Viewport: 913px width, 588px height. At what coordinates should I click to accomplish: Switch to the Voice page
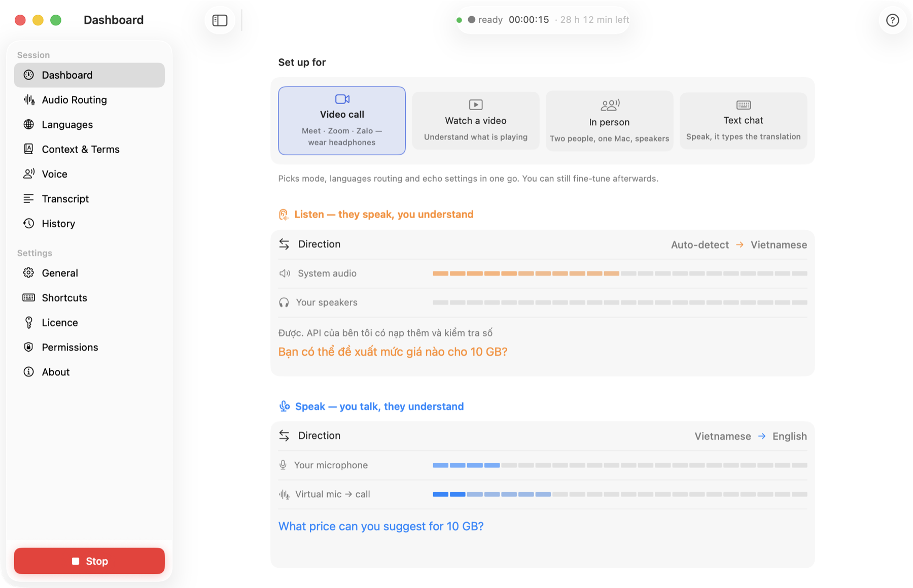click(x=89, y=174)
